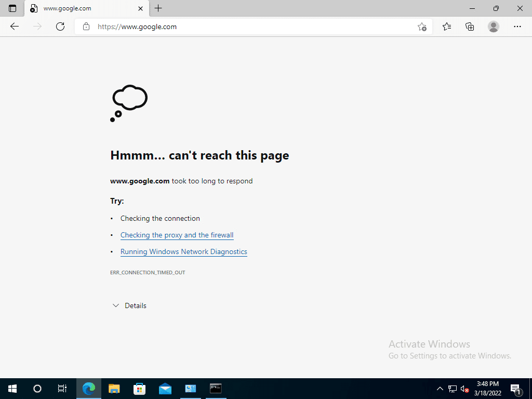Launch Mail from the taskbar
The height and width of the screenshot is (399, 532).
coord(165,388)
